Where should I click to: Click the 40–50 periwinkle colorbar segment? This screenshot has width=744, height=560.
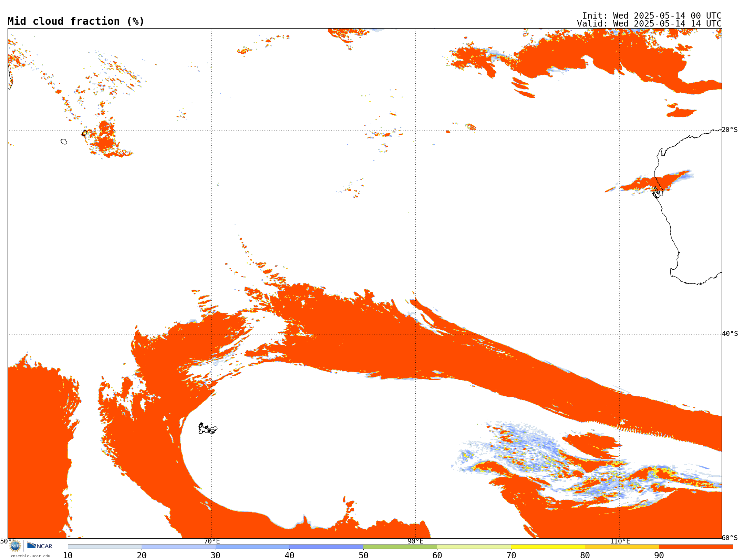(x=326, y=547)
